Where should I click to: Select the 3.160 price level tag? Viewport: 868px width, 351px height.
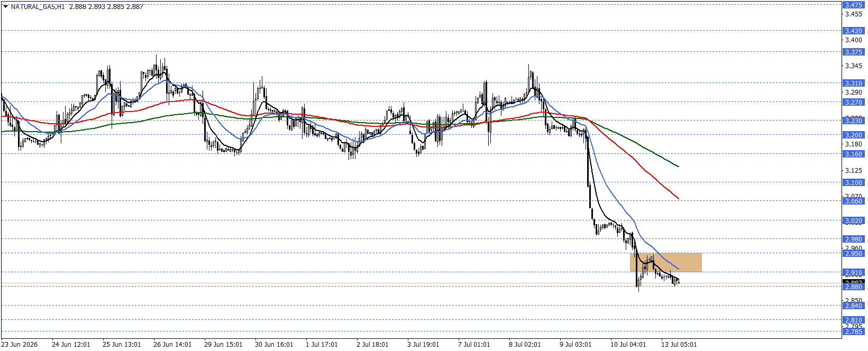(853, 154)
